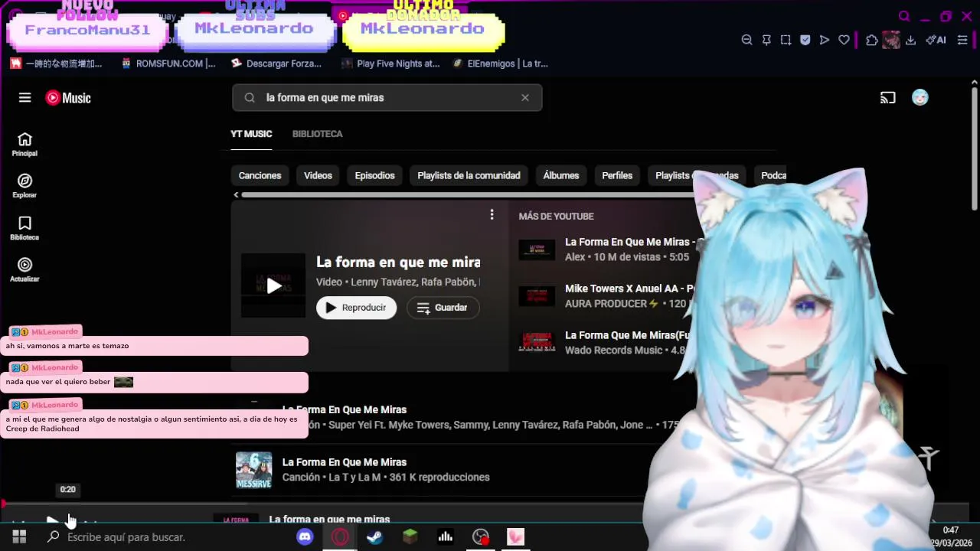This screenshot has width=980, height=551.
Task: Go to Principal in the sidebar
Action: coord(24,145)
